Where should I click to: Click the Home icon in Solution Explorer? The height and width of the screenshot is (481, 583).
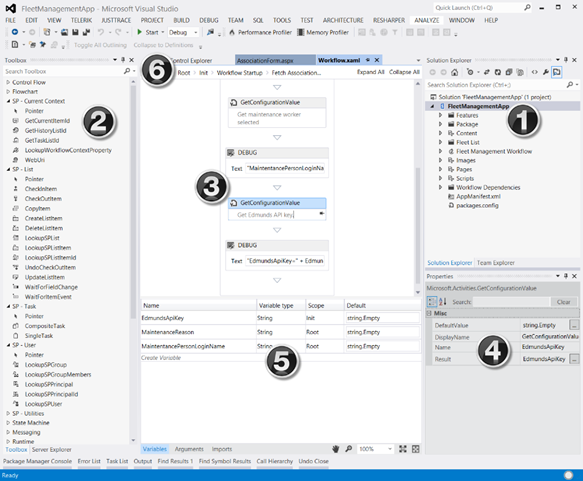(454, 72)
